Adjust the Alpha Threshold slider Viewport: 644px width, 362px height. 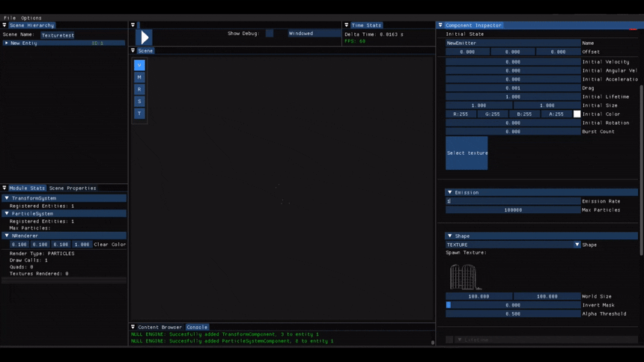(514, 313)
